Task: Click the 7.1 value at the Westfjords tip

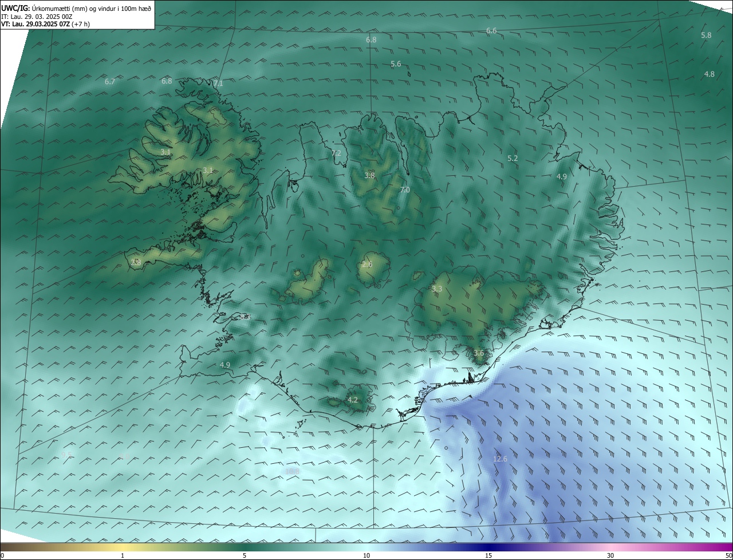Action: [218, 83]
